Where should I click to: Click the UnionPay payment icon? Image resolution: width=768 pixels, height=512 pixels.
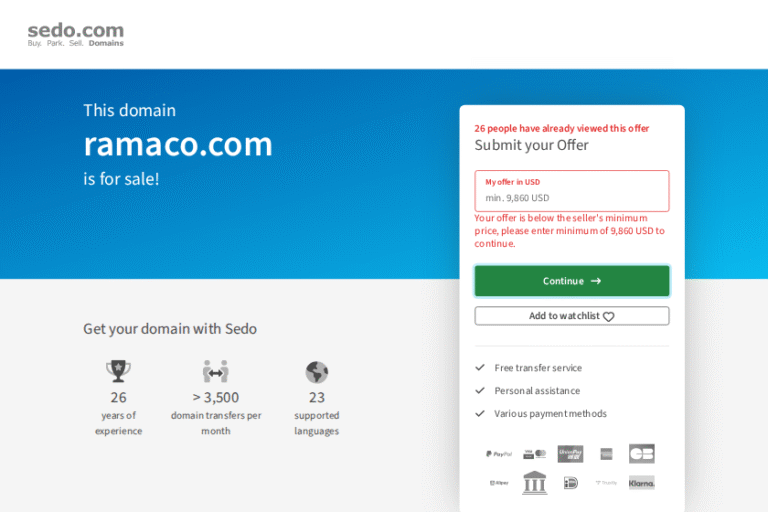point(570,454)
